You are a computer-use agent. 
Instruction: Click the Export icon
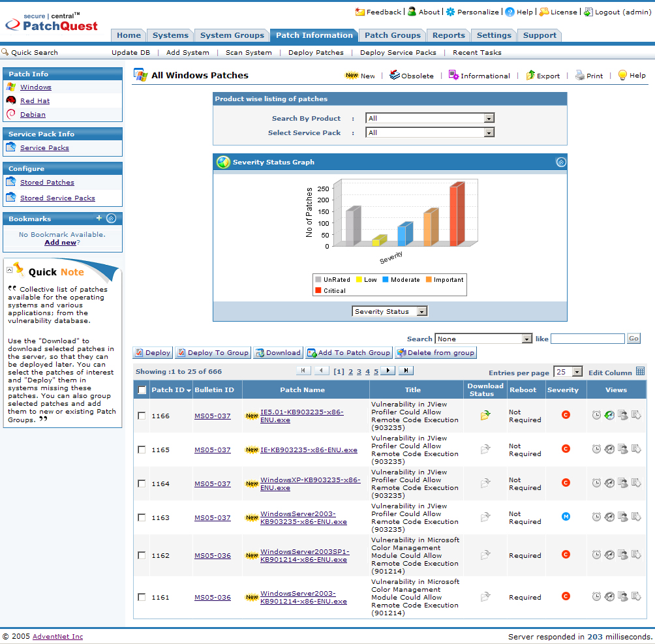530,75
